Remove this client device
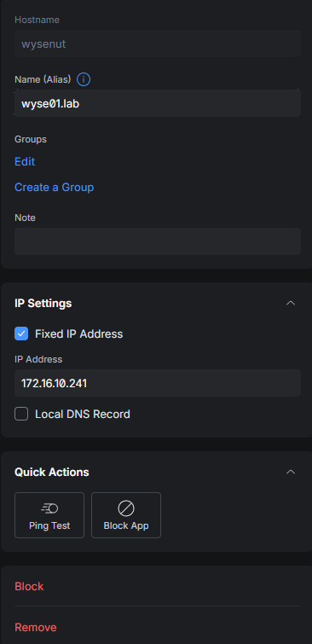The width and height of the screenshot is (312, 644). click(36, 627)
